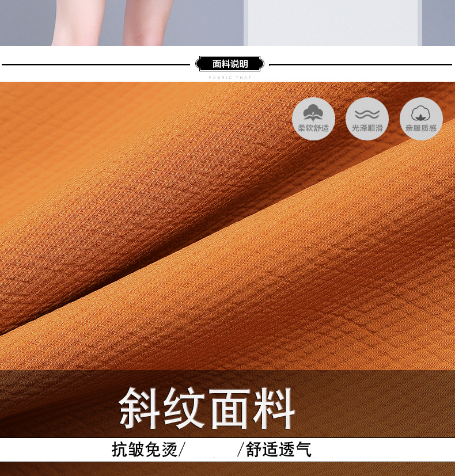The width and height of the screenshot is (455, 476).
Task: Click the 光泽顺滑 wave icon badge
Action: (x=367, y=119)
